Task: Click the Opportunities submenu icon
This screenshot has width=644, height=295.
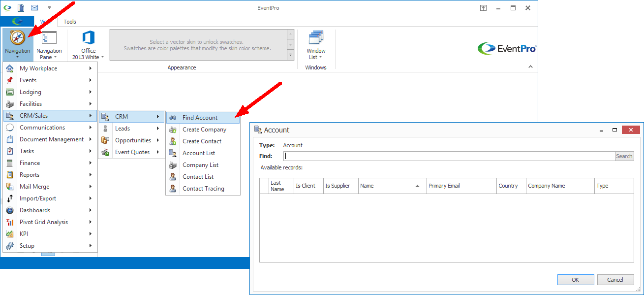Action: pyautogui.click(x=105, y=140)
